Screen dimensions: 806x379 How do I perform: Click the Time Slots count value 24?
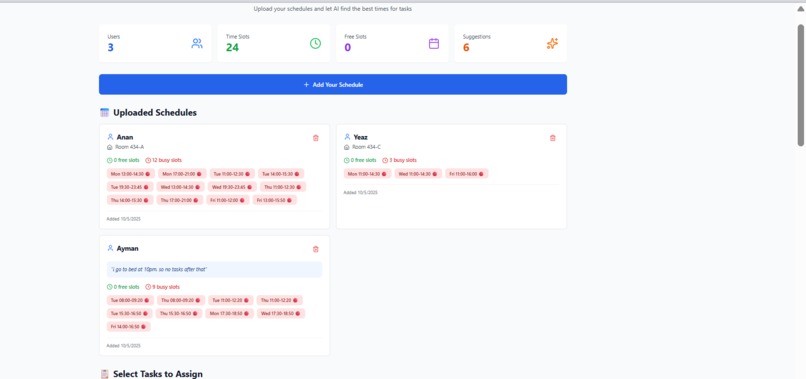(232, 47)
